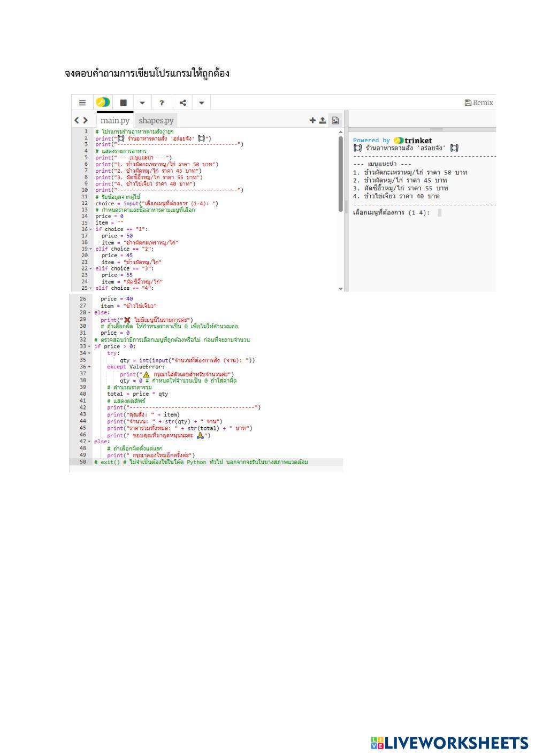
Task: Switch to the shapes.py tab
Action: pyautogui.click(x=156, y=121)
